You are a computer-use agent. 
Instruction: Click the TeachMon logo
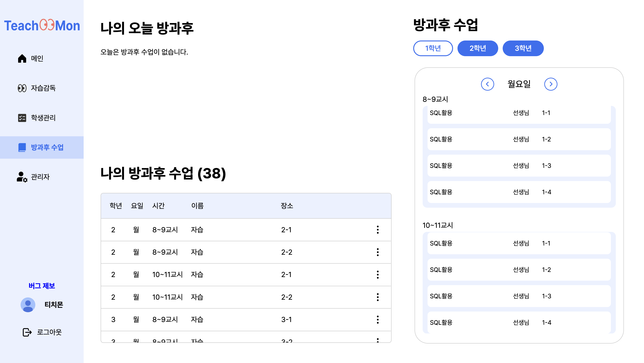42,26
